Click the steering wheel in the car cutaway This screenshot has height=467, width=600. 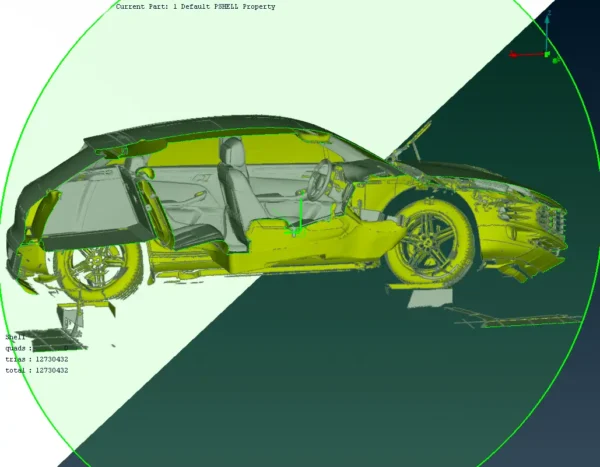point(321,179)
